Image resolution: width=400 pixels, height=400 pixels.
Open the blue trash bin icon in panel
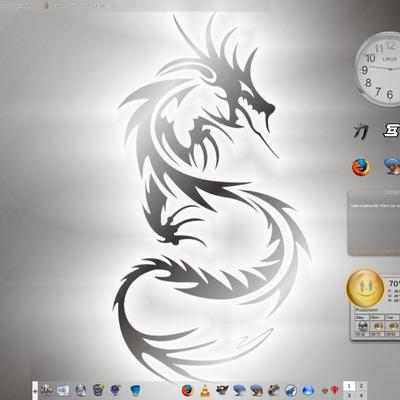(x=135, y=390)
